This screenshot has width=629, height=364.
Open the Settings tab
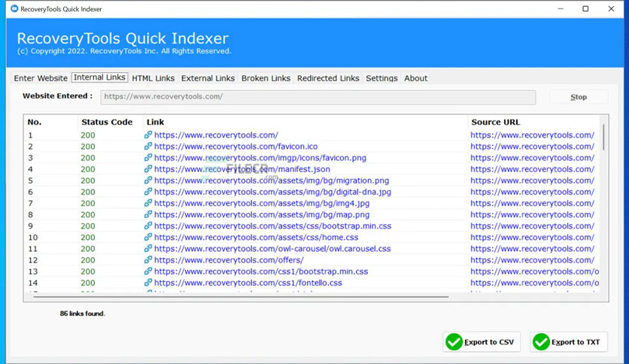[381, 78]
